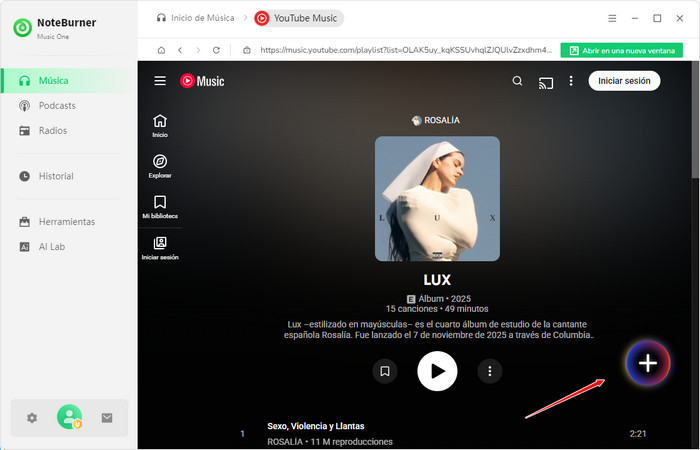Click Abrir en una nueva ventana button
700x450 pixels.
pos(621,50)
